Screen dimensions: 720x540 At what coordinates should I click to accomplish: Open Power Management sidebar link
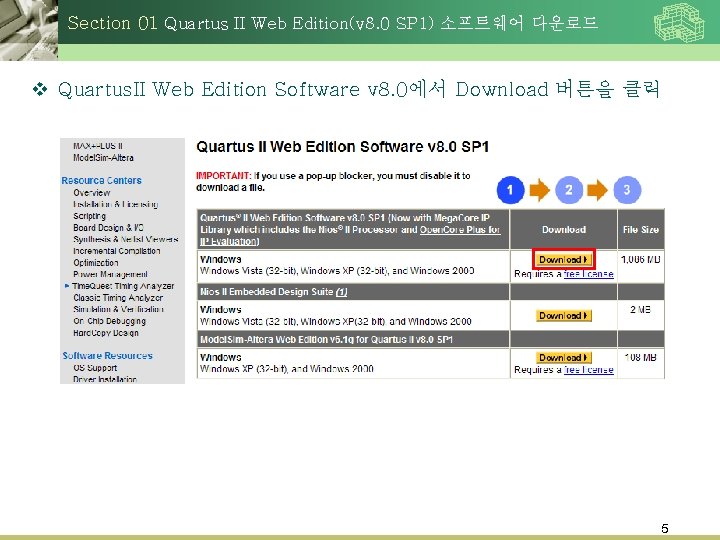pyautogui.click(x=110, y=274)
